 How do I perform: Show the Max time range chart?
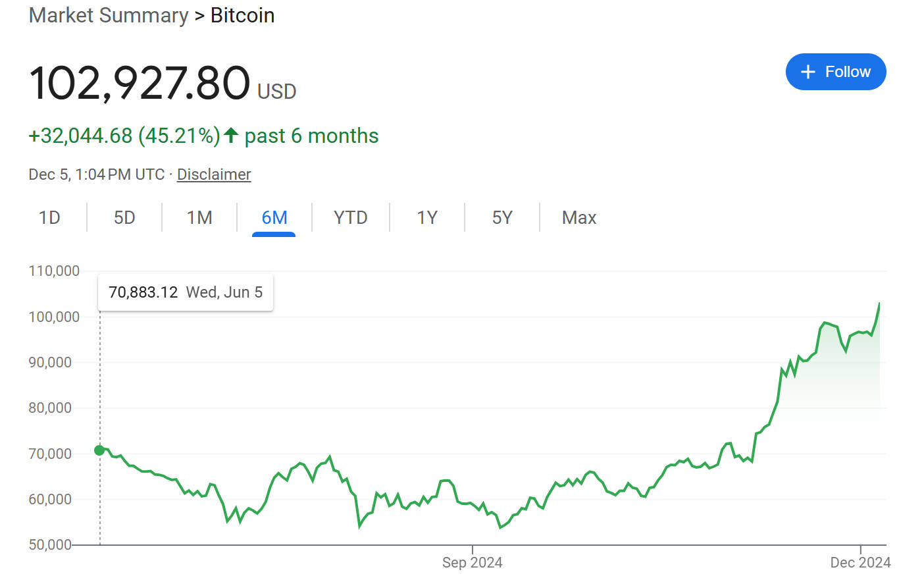[579, 218]
